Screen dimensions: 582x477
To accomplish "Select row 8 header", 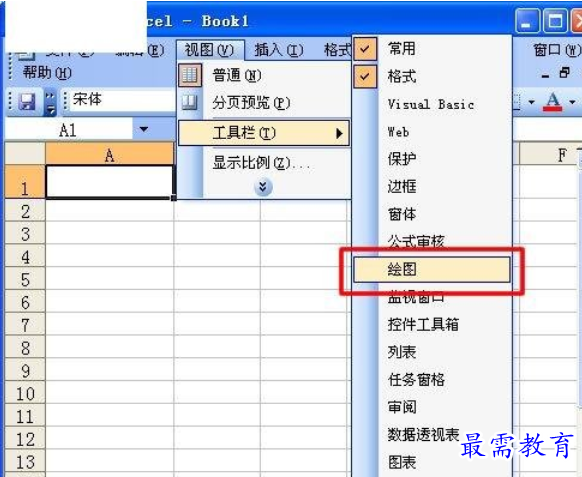I will tap(25, 347).
